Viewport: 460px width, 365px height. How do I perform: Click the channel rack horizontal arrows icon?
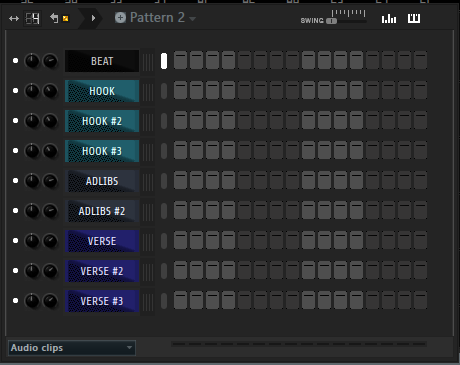pyautogui.click(x=14, y=19)
